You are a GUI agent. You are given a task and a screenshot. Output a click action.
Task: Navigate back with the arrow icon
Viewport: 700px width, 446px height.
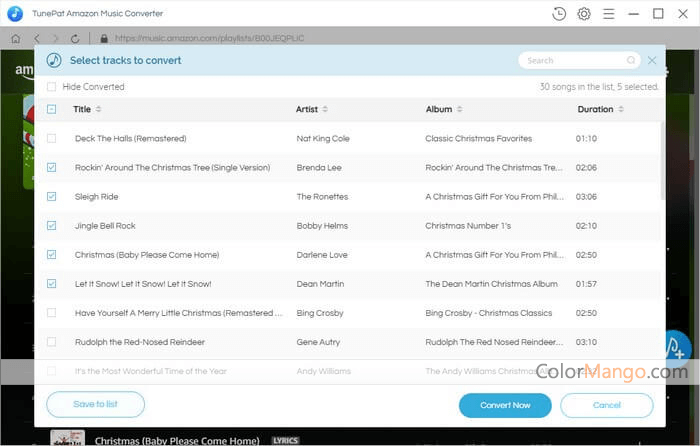(x=35, y=38)
